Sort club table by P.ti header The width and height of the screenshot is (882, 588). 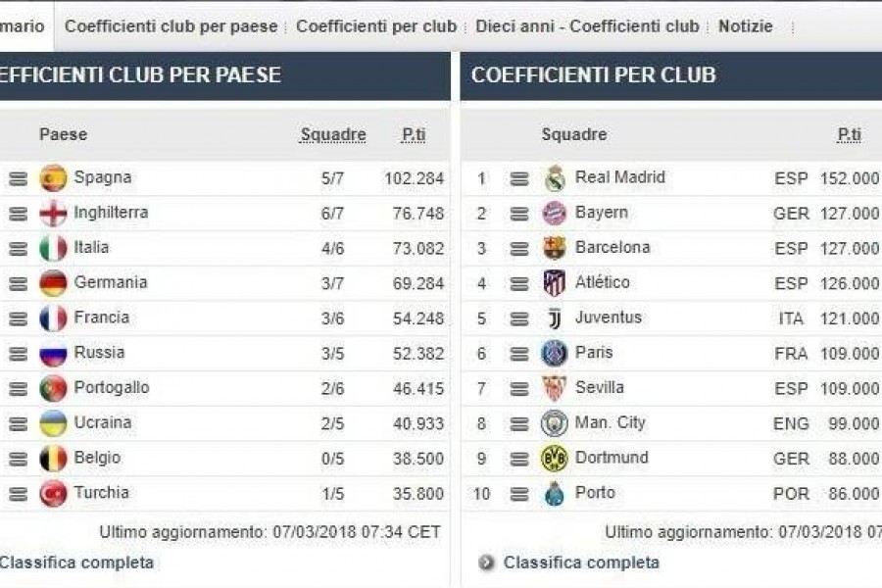pyautogui.click(x=849, y=134)
